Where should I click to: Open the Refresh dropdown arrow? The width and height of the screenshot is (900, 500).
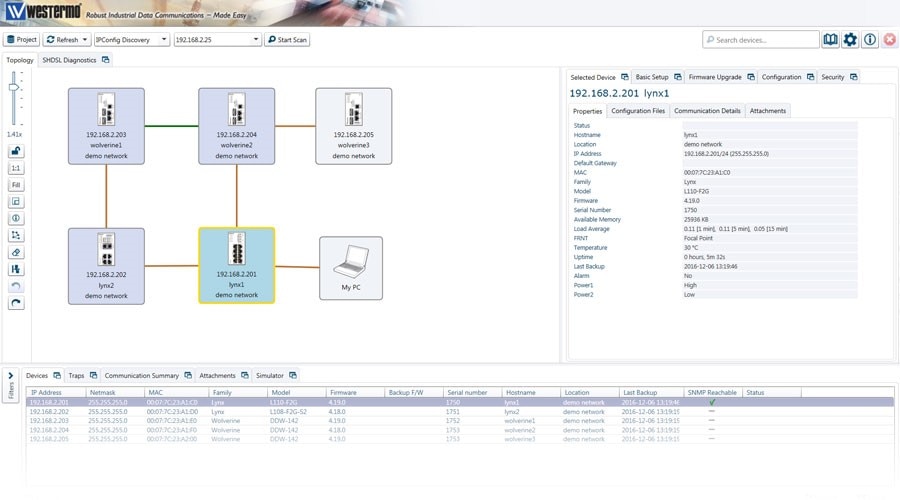pos(85,40)
